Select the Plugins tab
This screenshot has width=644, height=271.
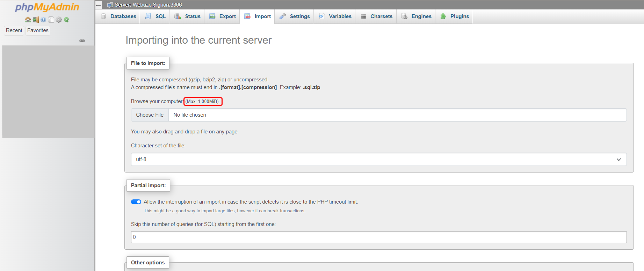click(x=455, y=16)
